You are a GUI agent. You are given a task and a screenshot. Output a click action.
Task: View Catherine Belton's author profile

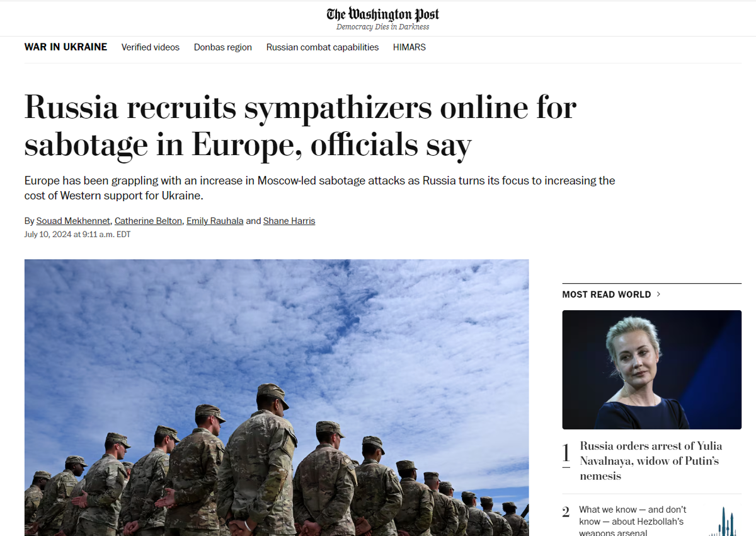point(149,221)
